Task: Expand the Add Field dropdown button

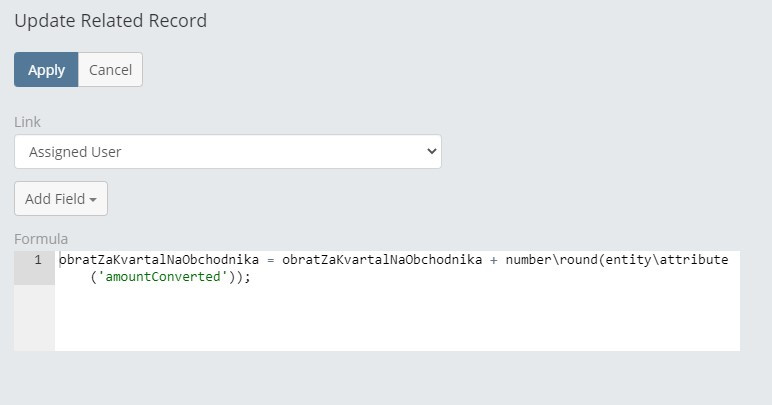Action: click(x=60, y=199)
